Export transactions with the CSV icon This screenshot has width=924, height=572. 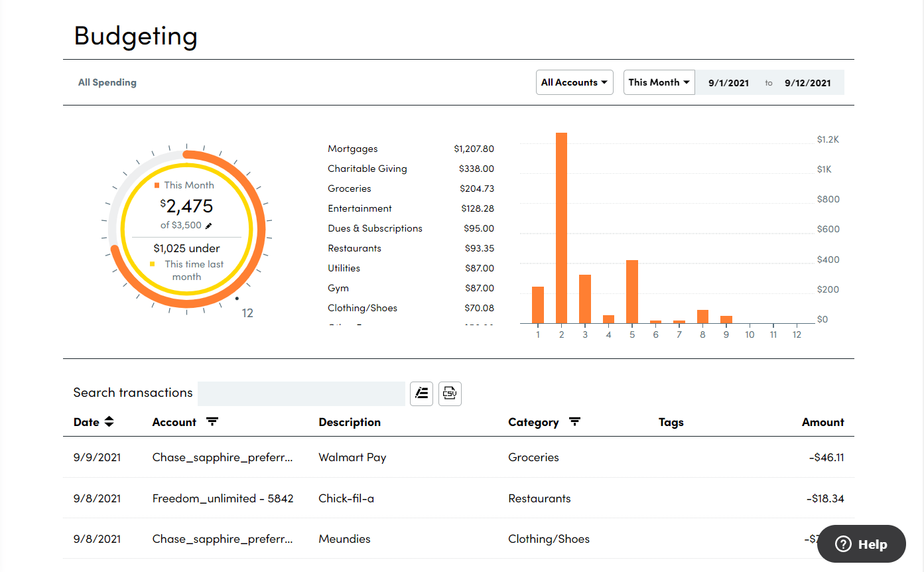click(450, 393)
